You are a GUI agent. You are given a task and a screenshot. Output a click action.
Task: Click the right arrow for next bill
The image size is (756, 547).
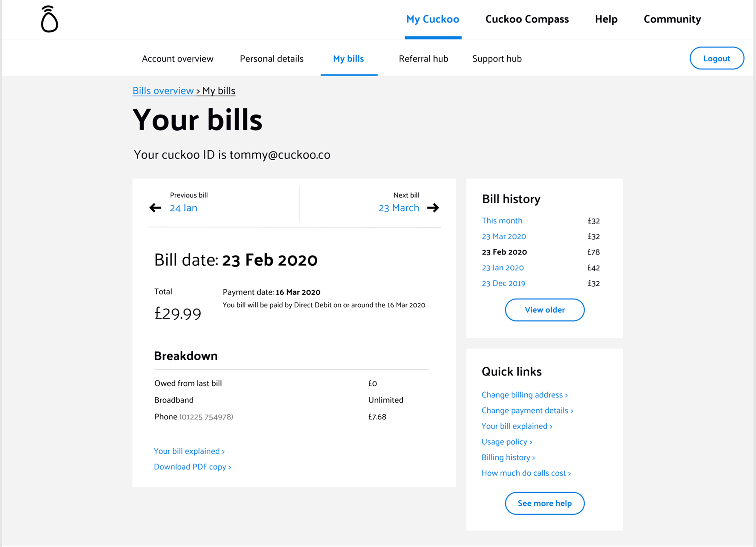point(433,208)
